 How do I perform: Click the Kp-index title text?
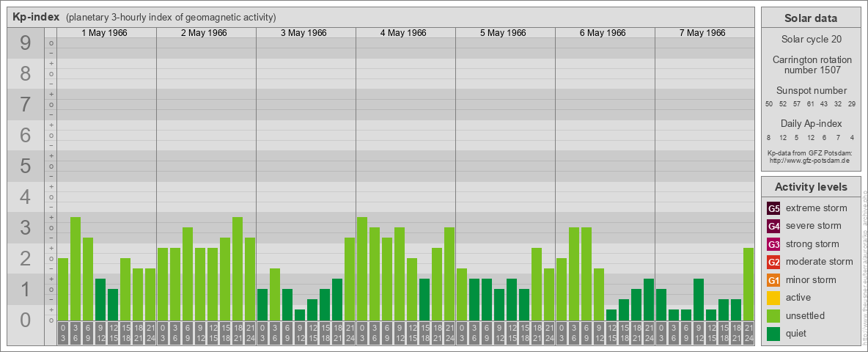point(36,17)
